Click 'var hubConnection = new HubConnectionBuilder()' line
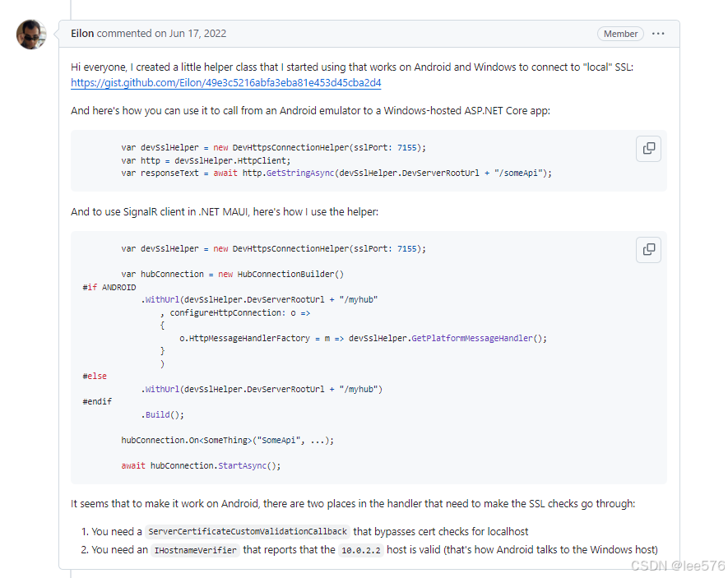This screenshot has height=578, width=728. tap(233, 274)
